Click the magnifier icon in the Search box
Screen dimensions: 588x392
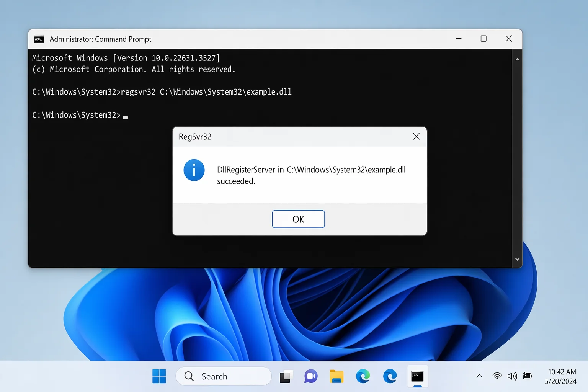tap(189, 376)
